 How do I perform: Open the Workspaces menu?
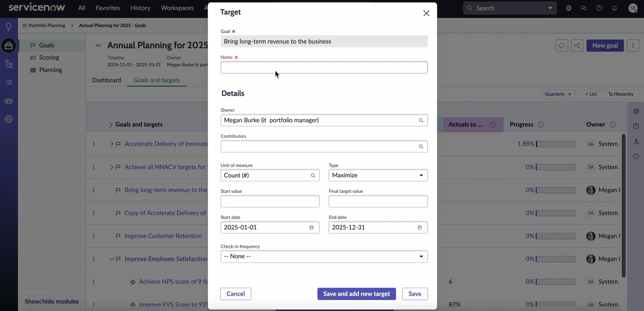(x=177, y=8)
